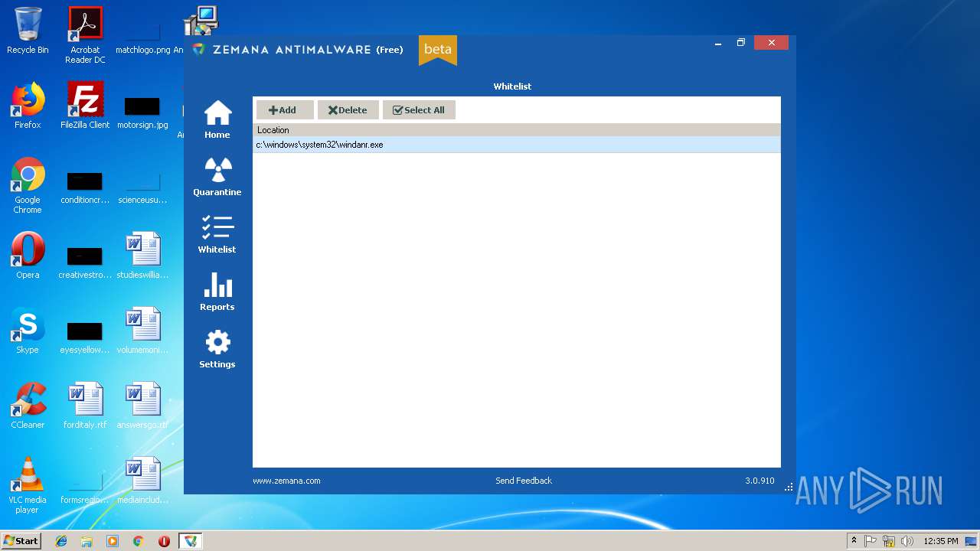
Task: Select motorsign.jpg desktop file
Action: pos(142,112)
